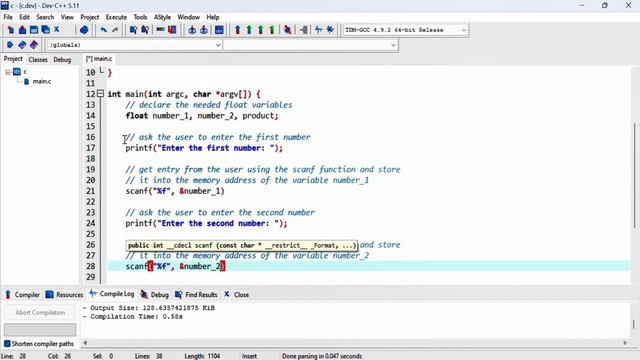Switch to the Debug sidebar tab
This screenshot has height=360, width=640.
(x=62, y=60)
